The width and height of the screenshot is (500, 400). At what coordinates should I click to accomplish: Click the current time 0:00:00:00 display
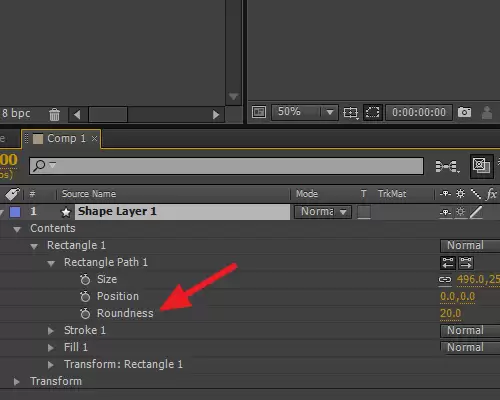click(x=419, y=112)
